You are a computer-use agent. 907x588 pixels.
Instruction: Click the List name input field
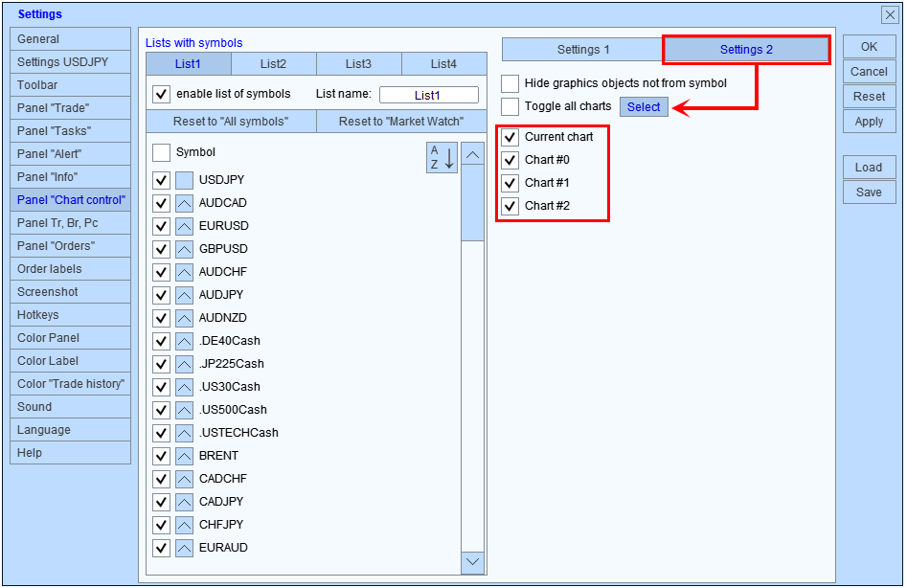(x=429, y=96)
